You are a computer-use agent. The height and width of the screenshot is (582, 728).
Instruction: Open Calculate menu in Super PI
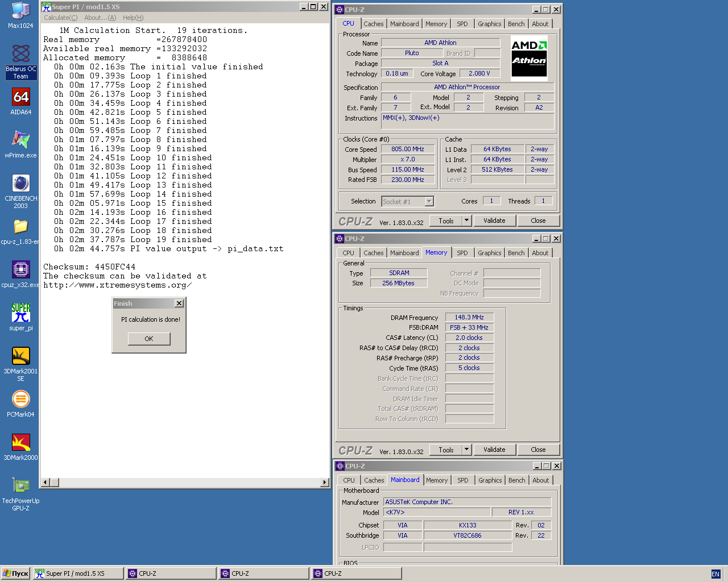(x=60, y=18)
